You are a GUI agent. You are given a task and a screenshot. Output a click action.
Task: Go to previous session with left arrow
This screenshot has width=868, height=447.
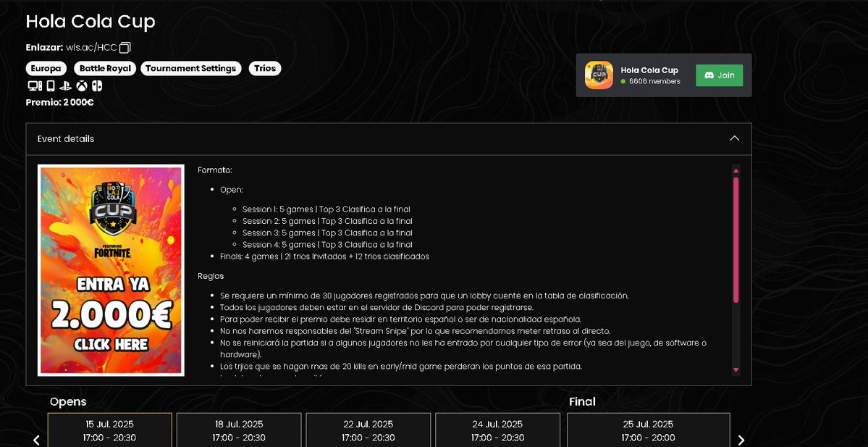click(x=36, y=440)
